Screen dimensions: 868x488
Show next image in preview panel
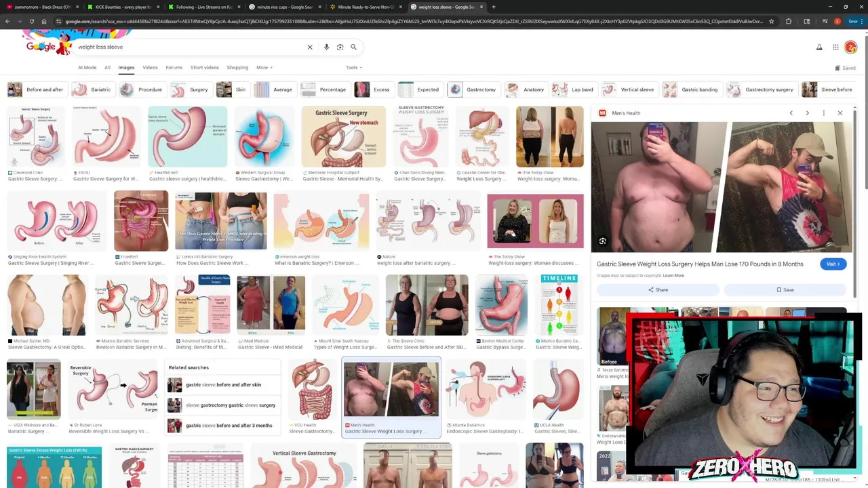coord(807,113)
